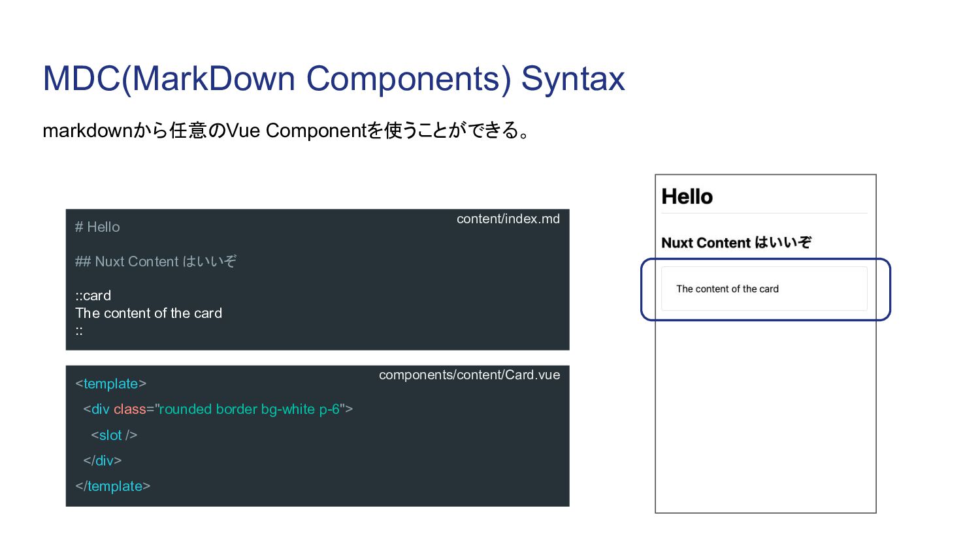
Task: Click the '<slot />' line
Action: click(x=114, y=435)
